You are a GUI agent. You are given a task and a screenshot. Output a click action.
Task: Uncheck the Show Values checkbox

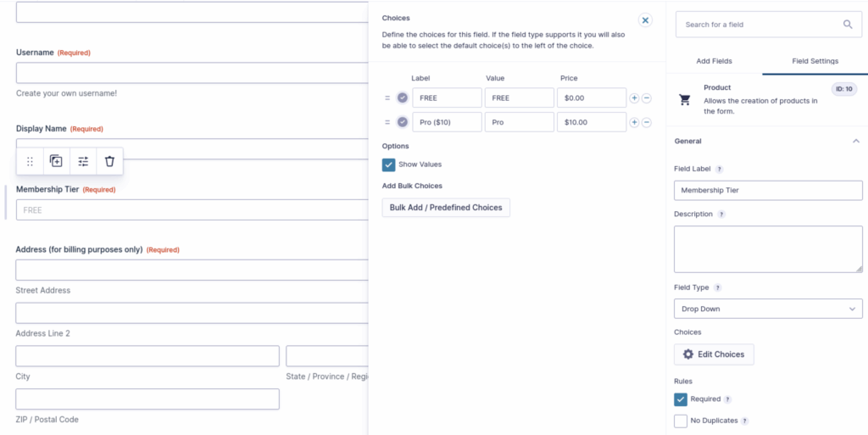click(x=389, y=165)
